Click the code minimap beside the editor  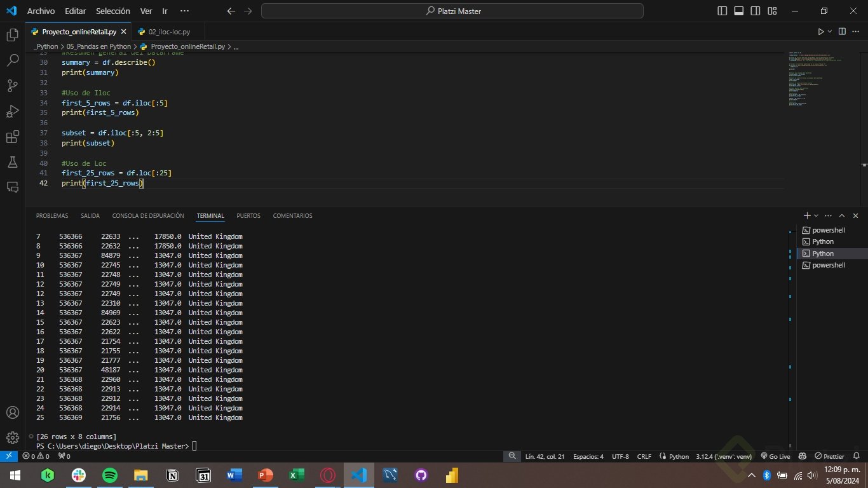[x=817, y=79]
